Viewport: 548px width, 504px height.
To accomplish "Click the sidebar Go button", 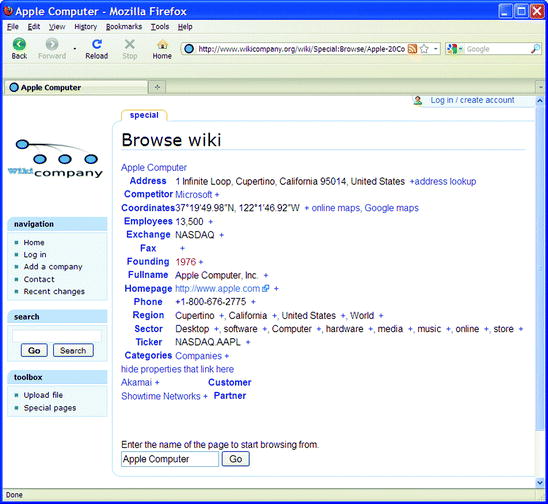I will pos(34,350).
